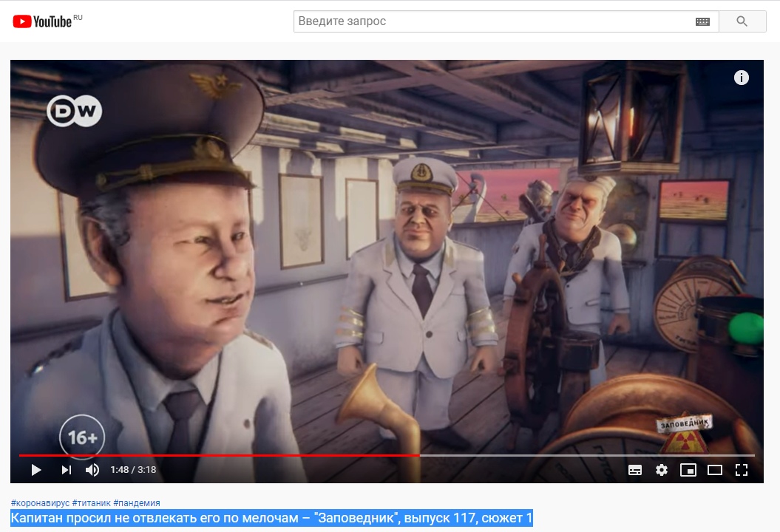Open the on-screen keyboard icon
Screen dimensions: 780x532
click(702, 21)
